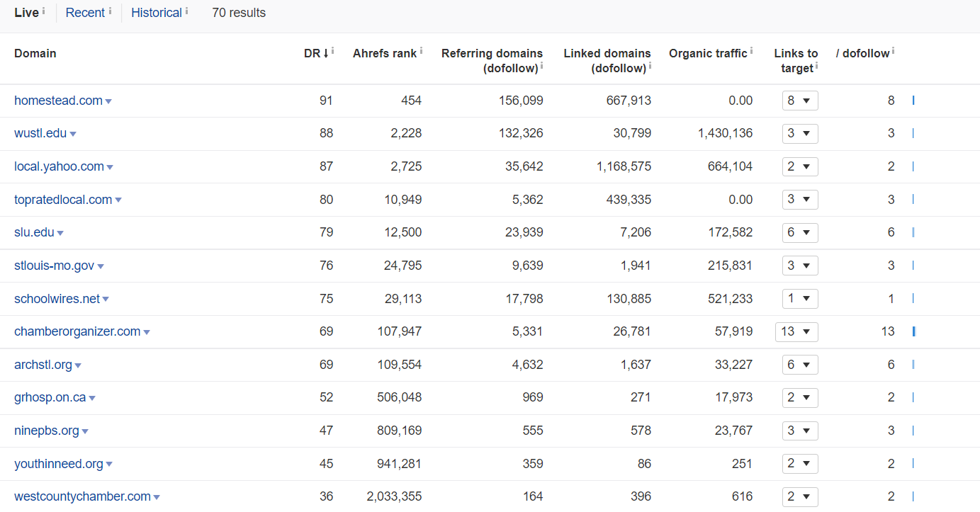980x512 pixels.
Task: Open the local.yahoo.com domain link
Action: [x=59, y=166]
